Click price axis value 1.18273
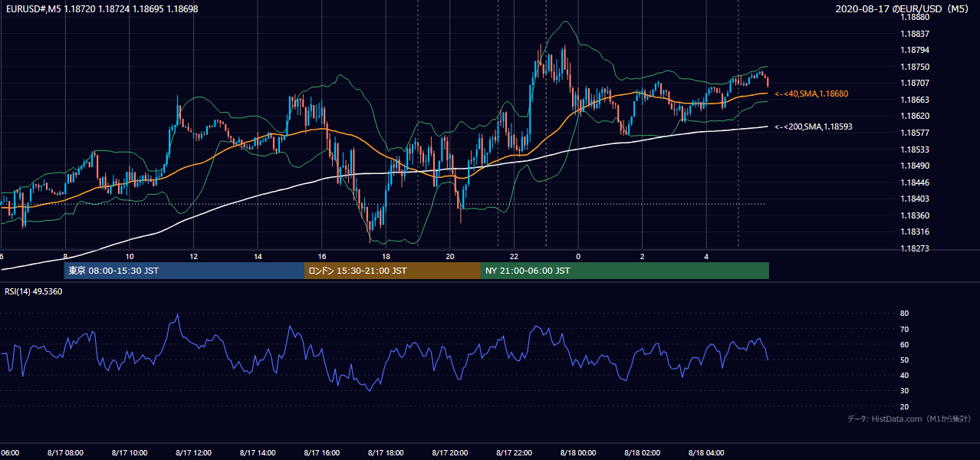The image size is (980, 460). (916, 248)
